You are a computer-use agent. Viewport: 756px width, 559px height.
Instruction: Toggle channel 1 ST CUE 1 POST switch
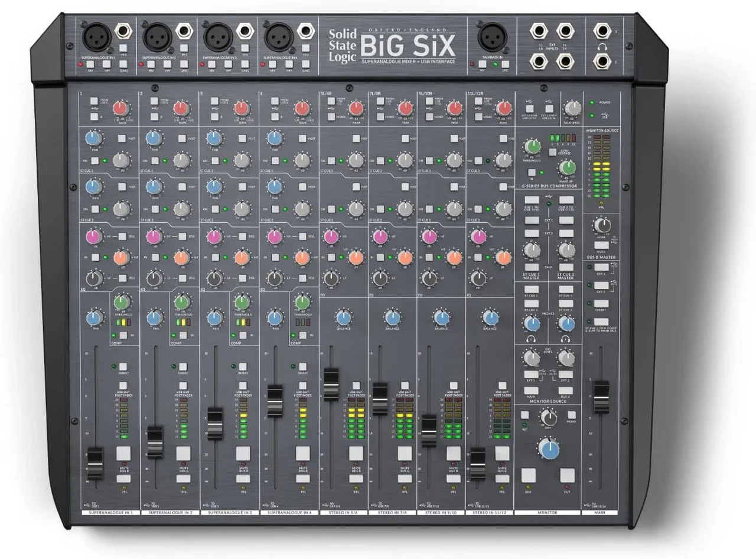(x=120, y=138)
